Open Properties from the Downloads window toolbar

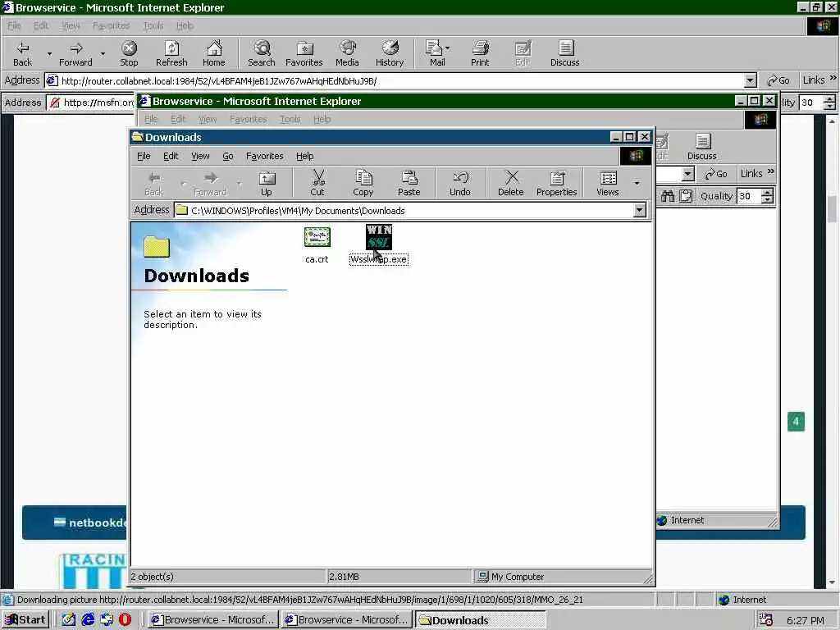click(x=557, y=183)
